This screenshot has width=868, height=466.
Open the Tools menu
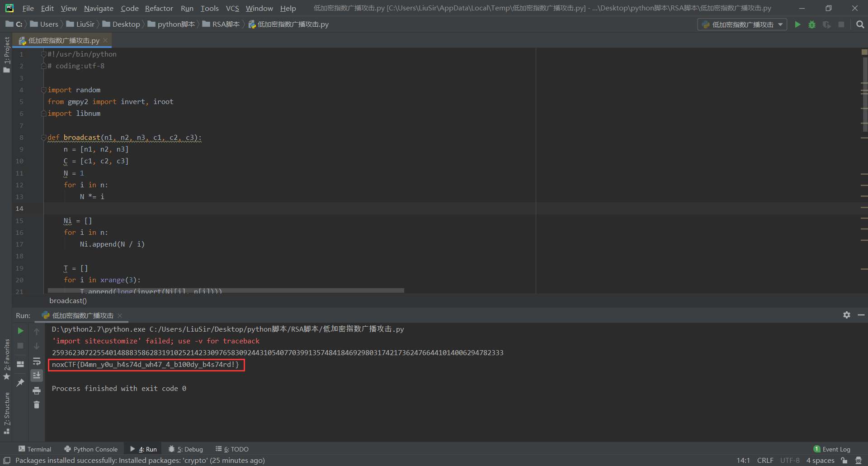pos(210,8)
